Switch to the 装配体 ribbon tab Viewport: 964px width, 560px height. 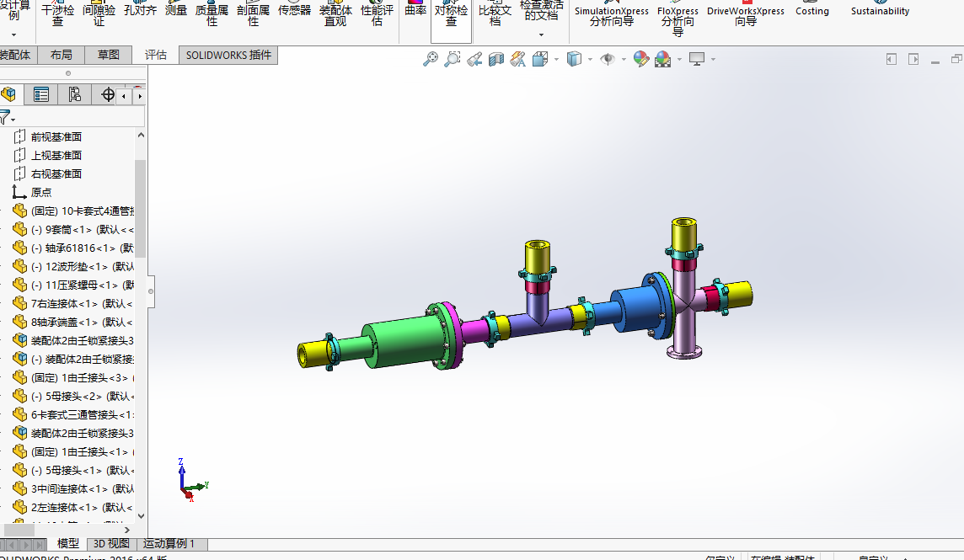pos(17,55)
